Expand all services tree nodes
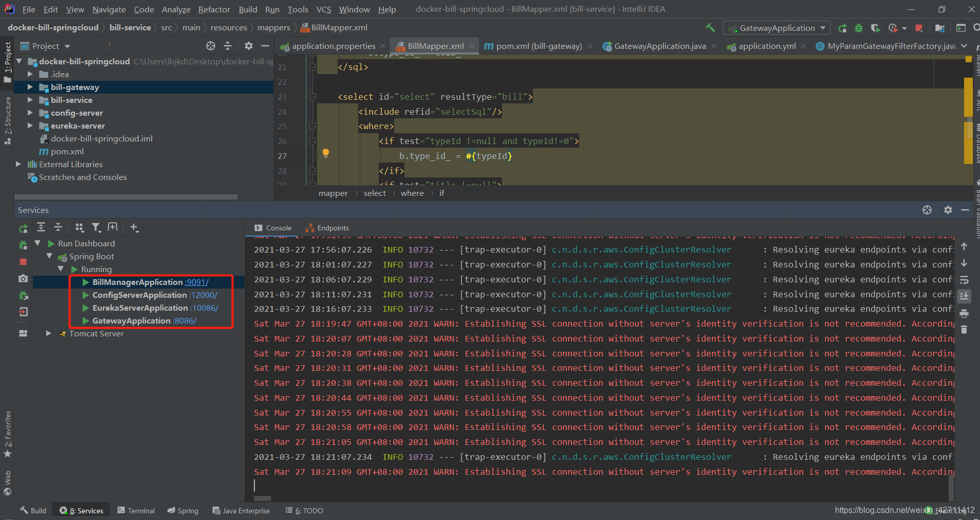Screen dimensions: 980x520 click(x=42, y=227)
